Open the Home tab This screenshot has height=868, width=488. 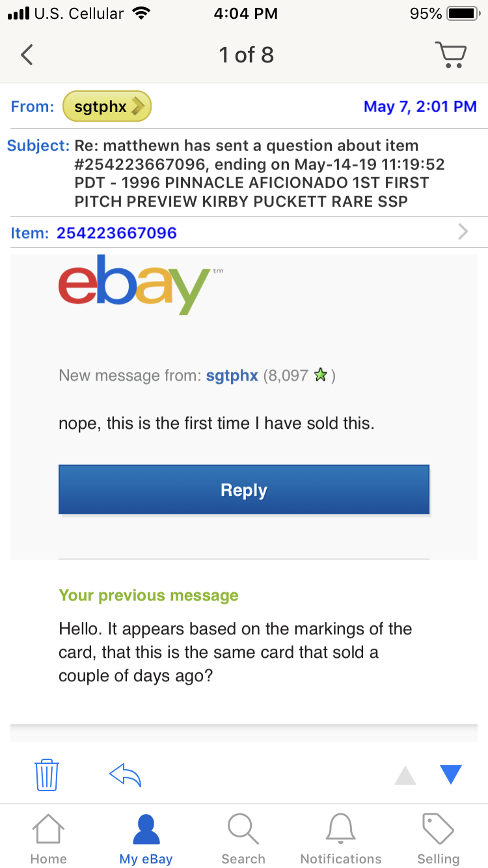(x=49, y=839)
